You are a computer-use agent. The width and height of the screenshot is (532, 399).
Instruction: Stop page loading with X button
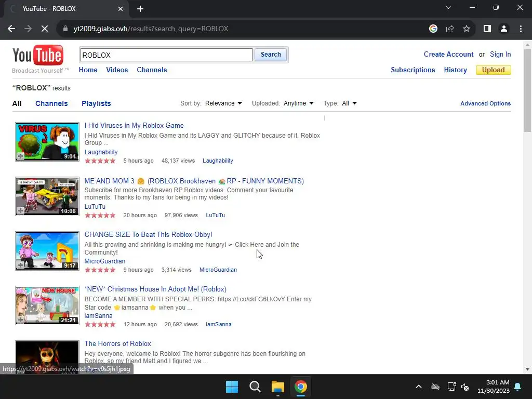pos(45,29)
